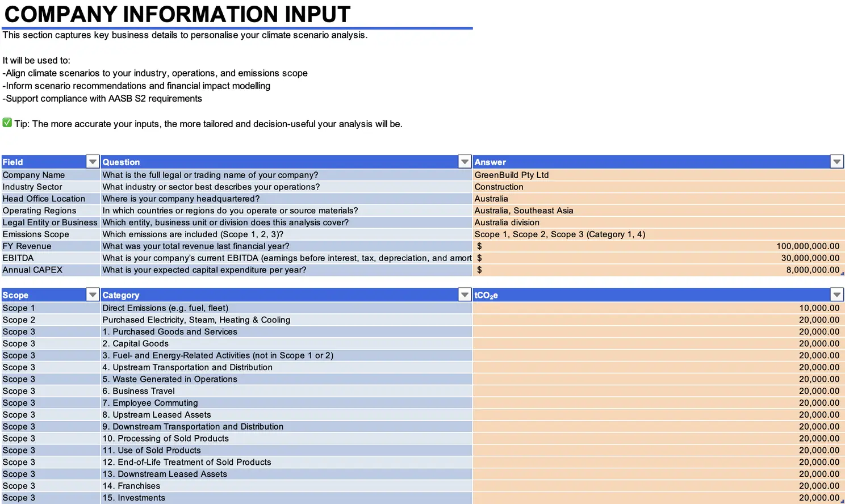Click '-Support compliance with AASB S2 requirements' line
This screenshot has width=845, height=504.
click(x=102, y=99)
